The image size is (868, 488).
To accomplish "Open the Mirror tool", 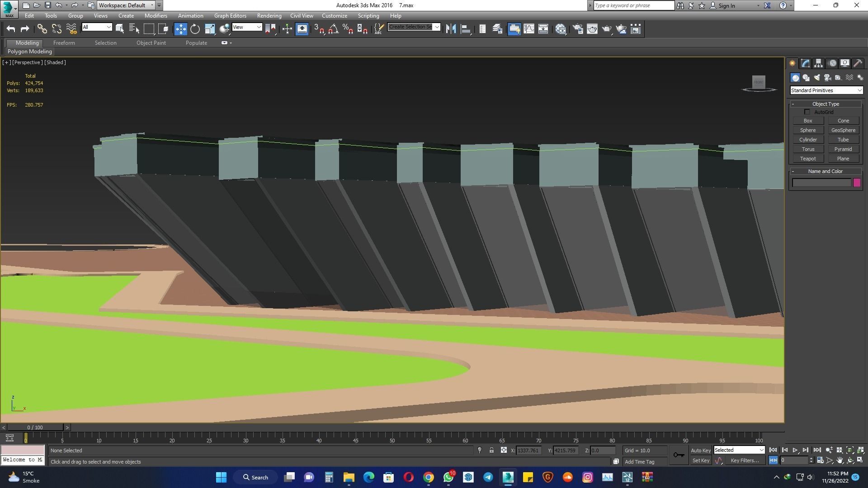I will (450, 29).
